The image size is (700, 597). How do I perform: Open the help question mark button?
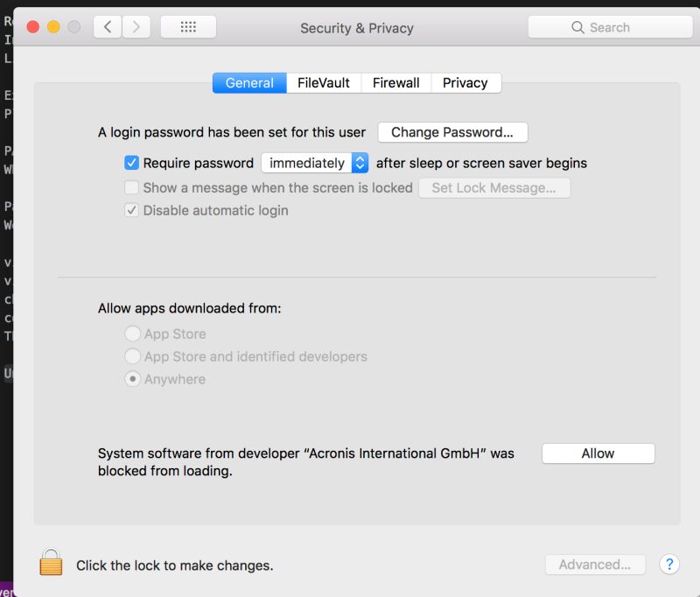coord(669,565)
